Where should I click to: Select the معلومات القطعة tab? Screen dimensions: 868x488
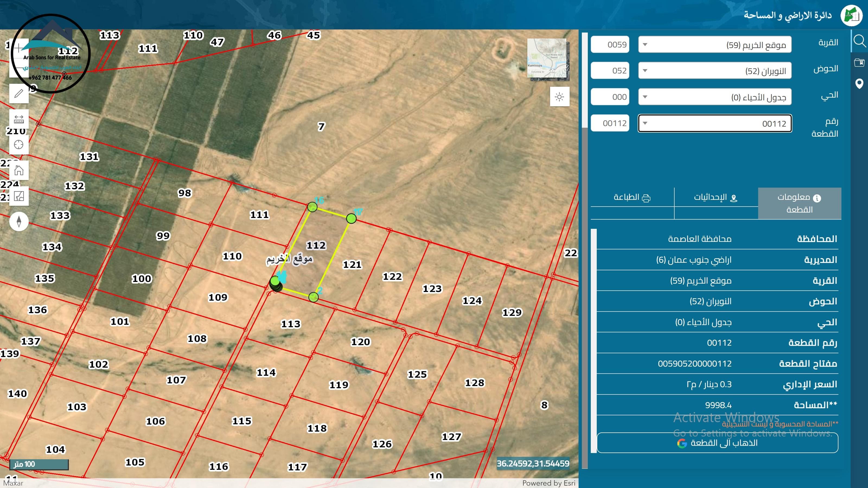coord(799,203)
